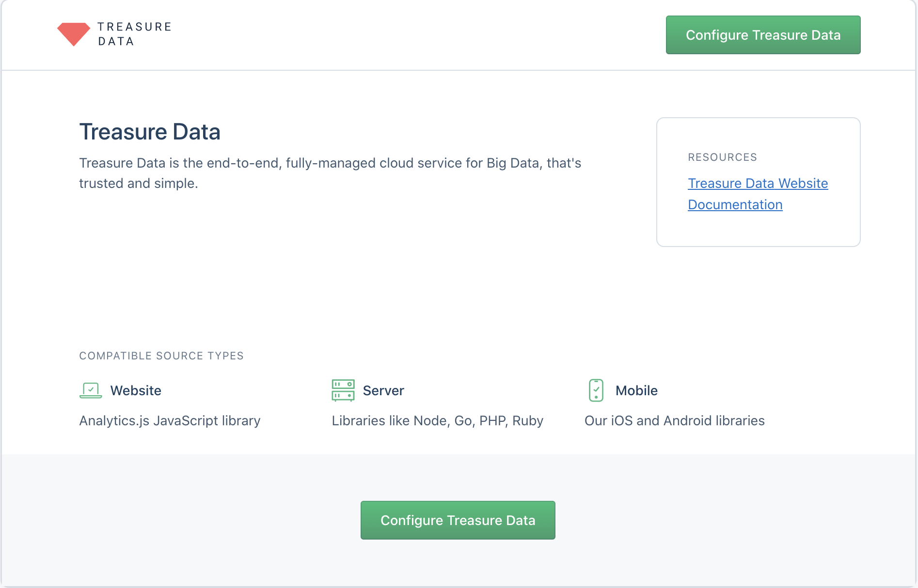Open the Treasure Data Website link
Screen dimensions: 918x588
(758, 184)
